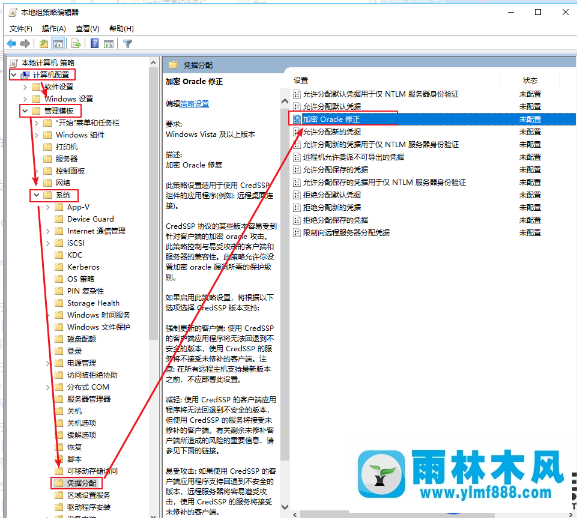
Task: Select the 关机选项 tree item
Action: pos(81,423)
